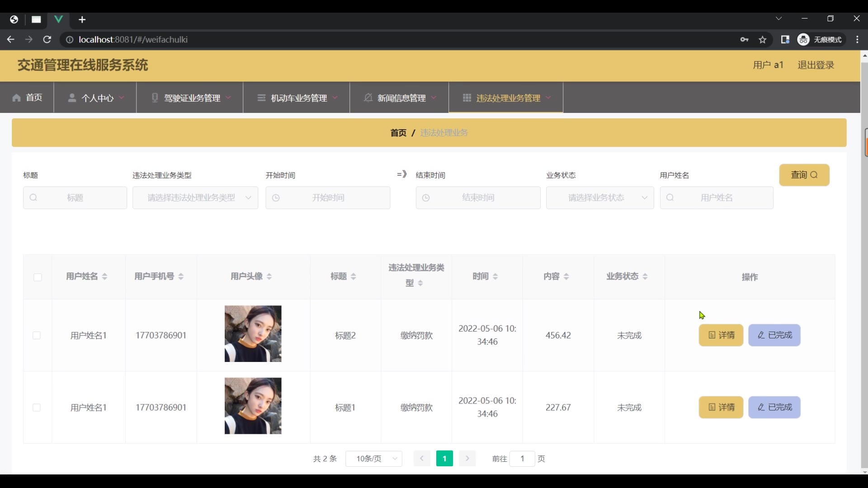Click 退出登录 to log out
The image size is (868, 488).
coord(816,65)
